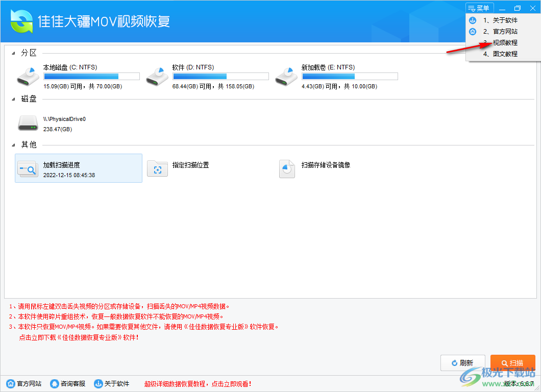Click the 指定扫描位置 folder scan icon

(157, 168)
